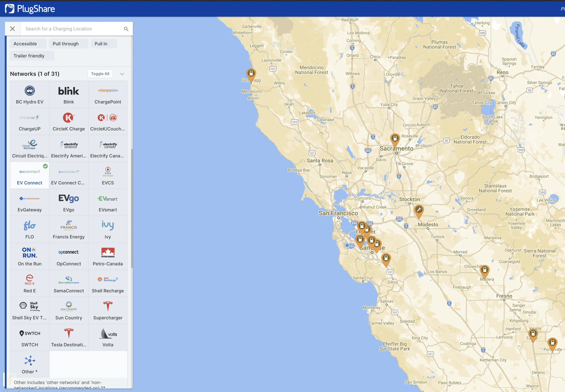Viewport: 565px width, 392px height.
Task: Open the wrench maintenance pin near Stockton
Action: (x=419, y=211)
